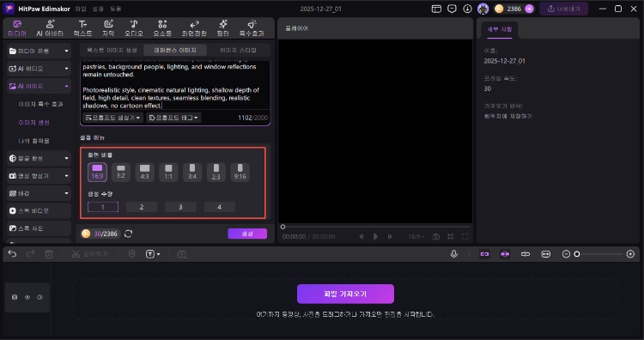Click the scissors split icon

(76, 254)
